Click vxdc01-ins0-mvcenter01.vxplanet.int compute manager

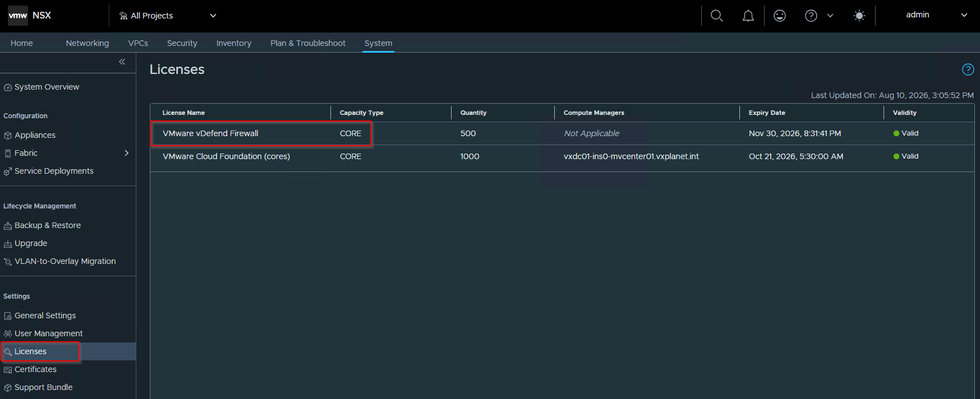click(x=631, y=156)
